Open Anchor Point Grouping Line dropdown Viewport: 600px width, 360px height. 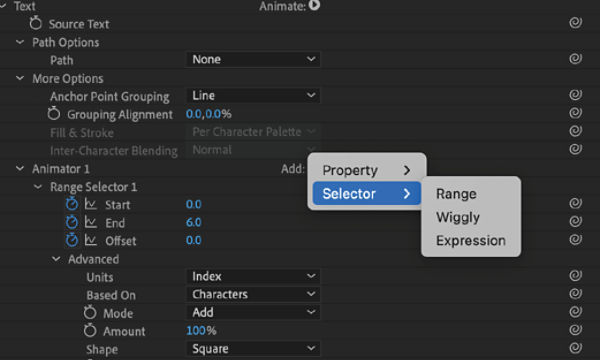click(253, 95)
